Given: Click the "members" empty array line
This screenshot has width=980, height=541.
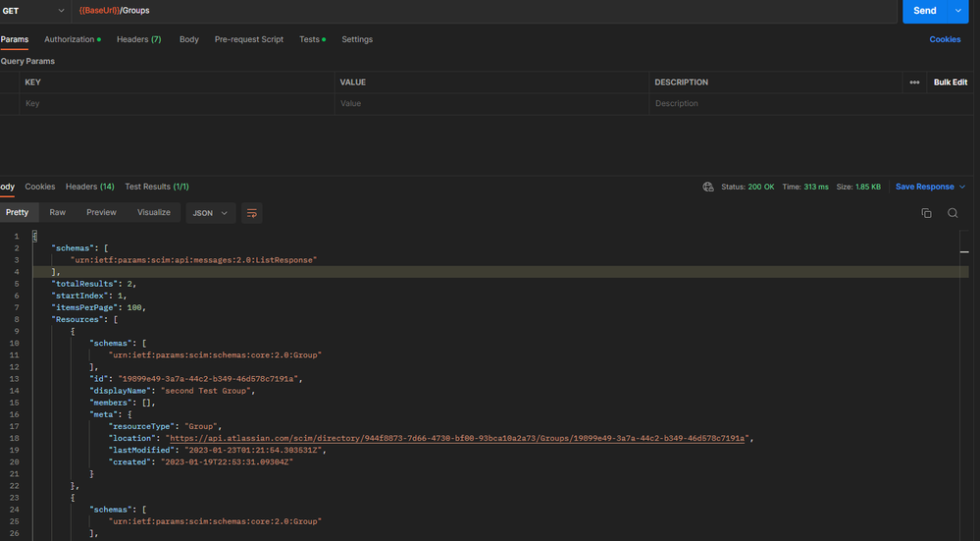Looking at the screenshot, I should coord(122,403).
